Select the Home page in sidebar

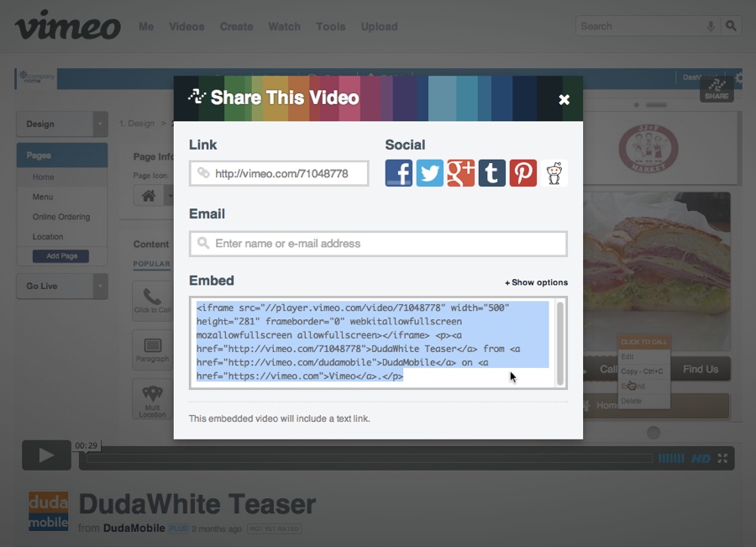(x=62, y=177)
